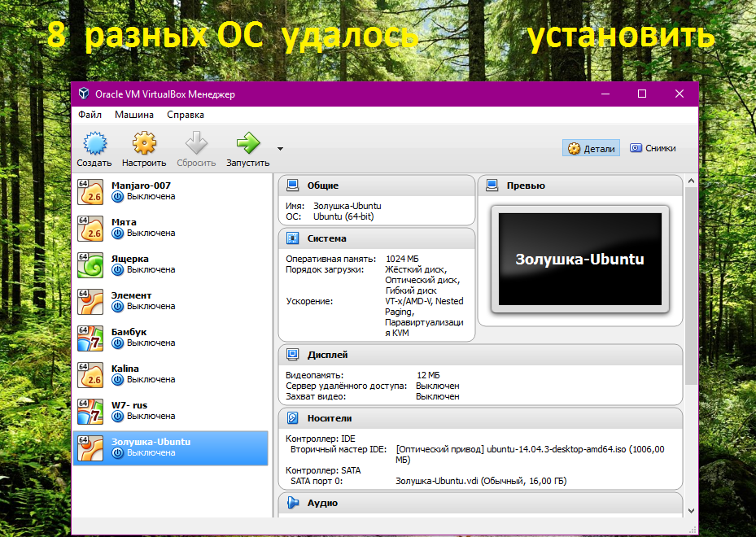The height and width of the screenshot is (537, 756).
Task: Click the Общие section monitor icon
Action: pos(293,186)
